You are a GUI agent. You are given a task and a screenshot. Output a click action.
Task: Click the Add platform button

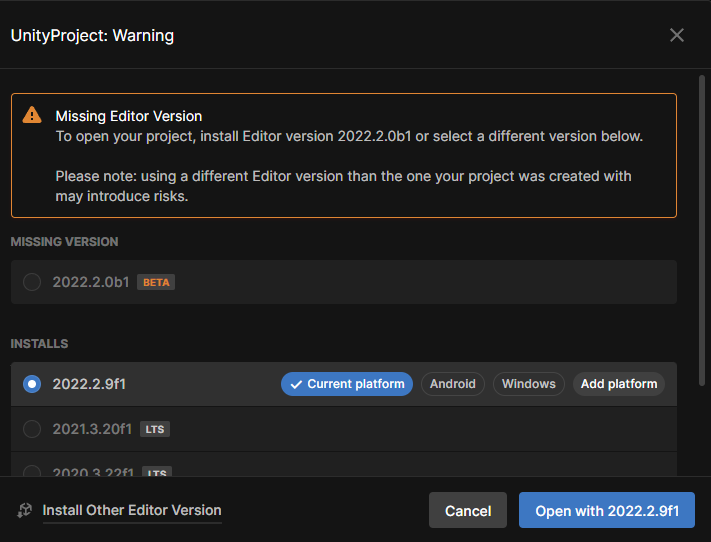(619, 384)
